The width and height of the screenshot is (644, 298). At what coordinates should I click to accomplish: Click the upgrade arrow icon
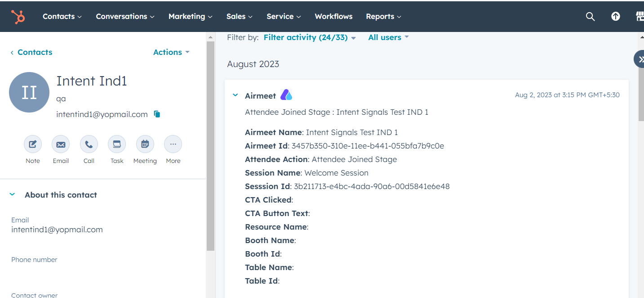coord(616,16)
